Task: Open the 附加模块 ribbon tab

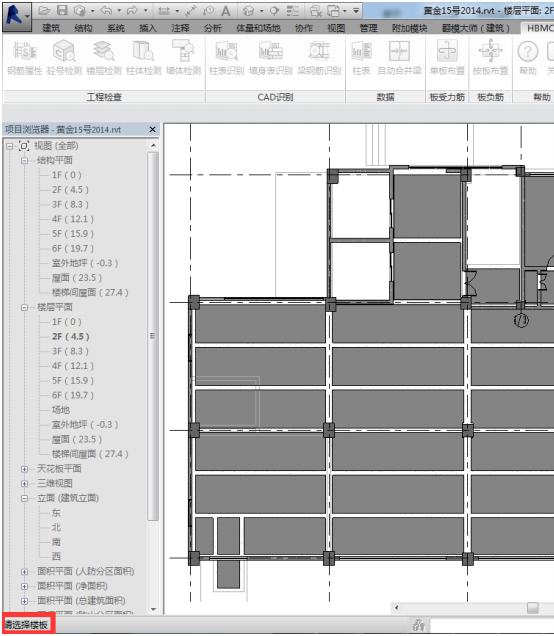Action: [x=410, y=28]
